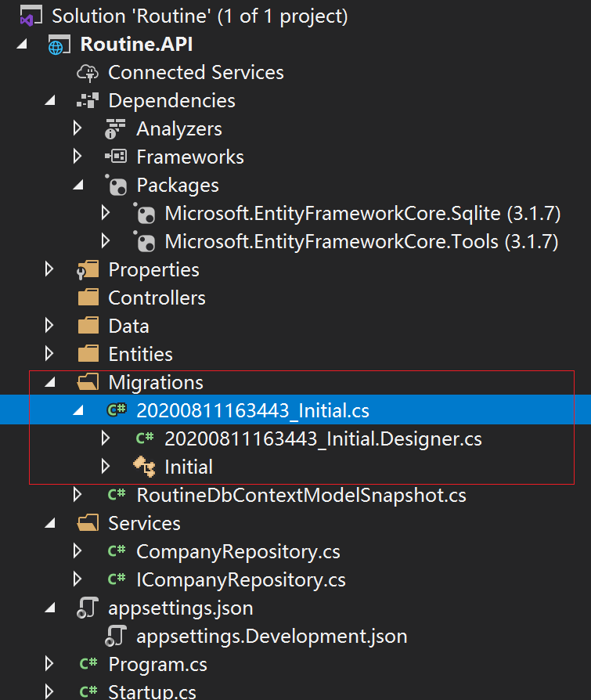Click the Routine.API web project icon

click(59, 45)
